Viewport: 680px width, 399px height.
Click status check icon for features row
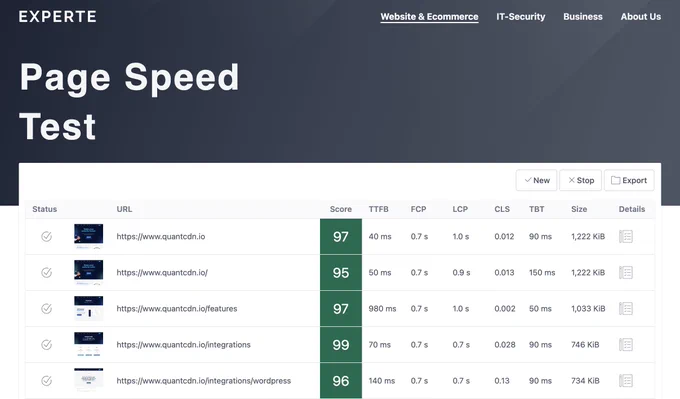click(46, 308)
